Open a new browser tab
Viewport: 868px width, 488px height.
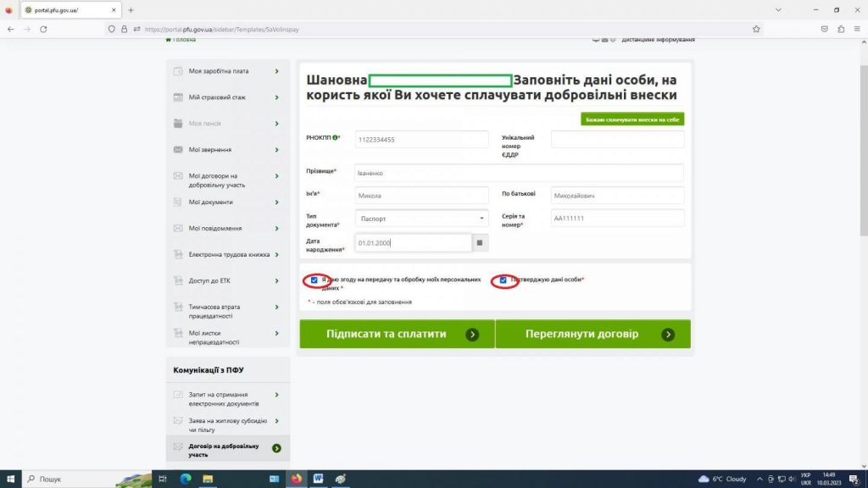tap(131, 10)
